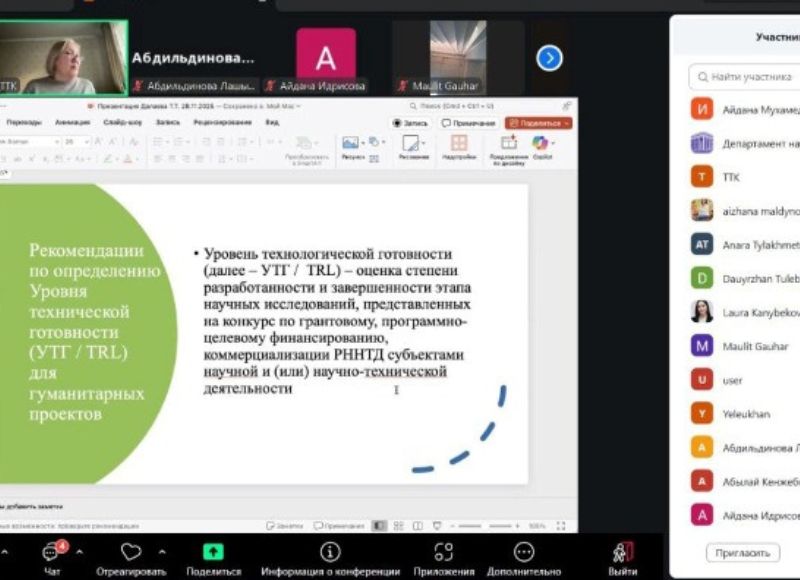Open the Zoom Chat panel

tap(50, 553)
